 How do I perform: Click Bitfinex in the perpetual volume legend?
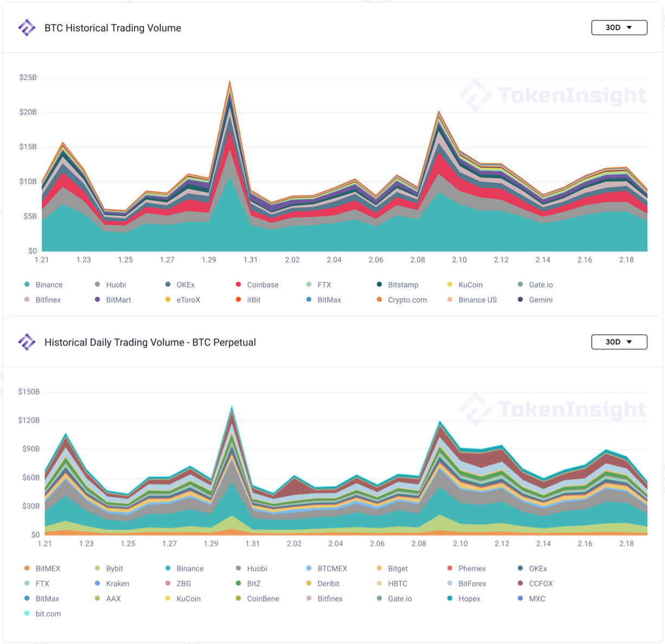[324, 599]
